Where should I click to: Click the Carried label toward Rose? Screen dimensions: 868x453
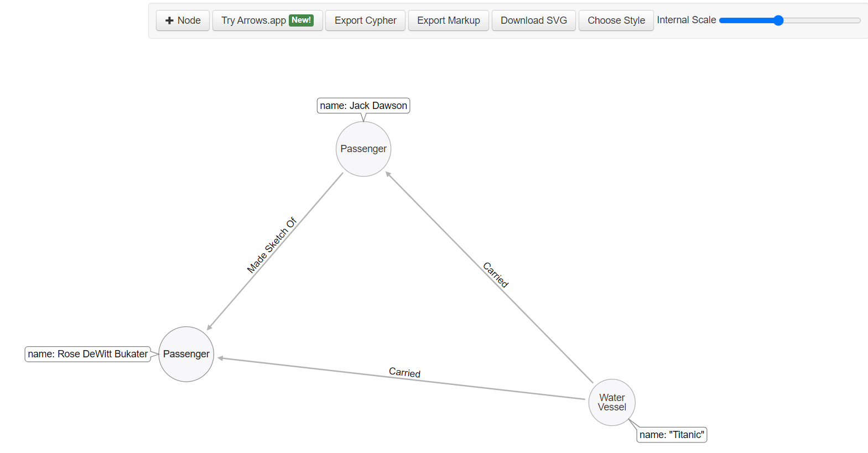pyautogui.click(x=404, y=373)
